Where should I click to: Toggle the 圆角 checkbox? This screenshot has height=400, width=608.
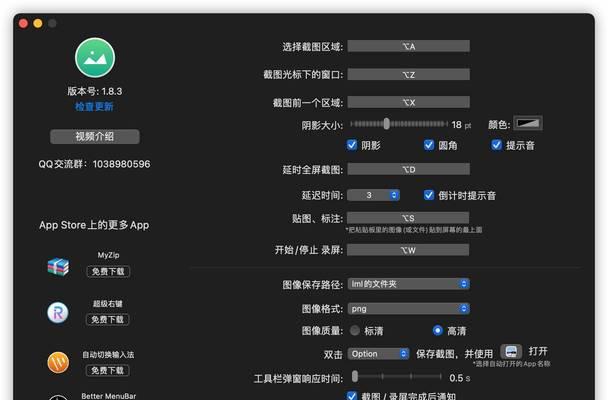click(x=429, y=145)
